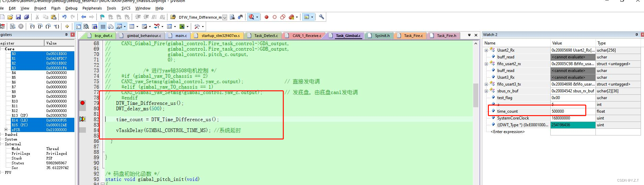Open the DTW_Time_Difference search combo dropdown arrow
This screenshot has width=644, height=185.
click(224, 17)
